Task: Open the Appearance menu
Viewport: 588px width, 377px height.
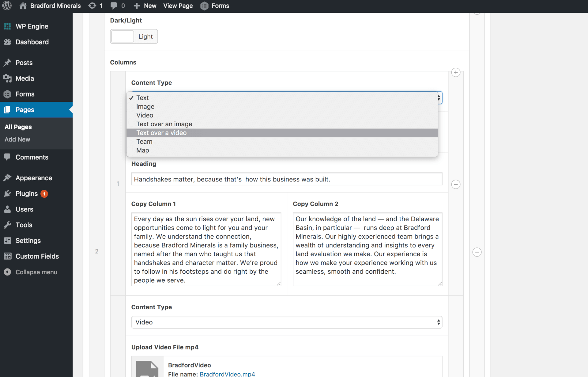Action: click(x=34, y=178)
